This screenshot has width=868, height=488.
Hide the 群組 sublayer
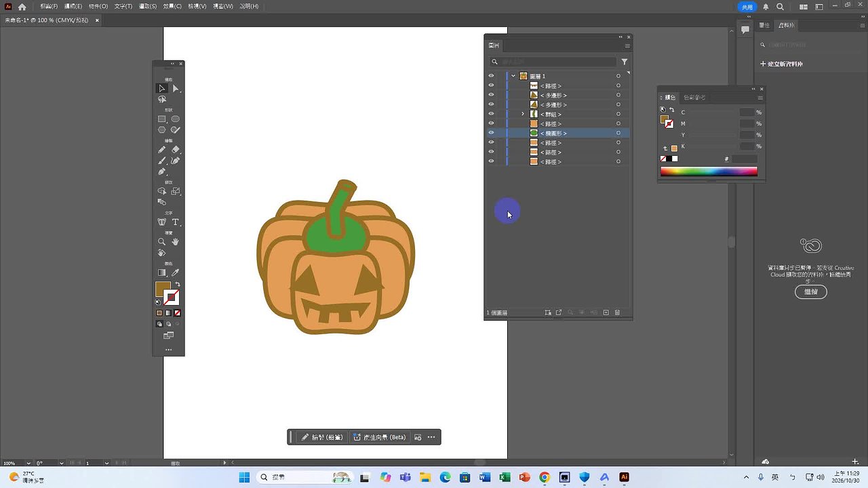(x=491, y=114)
